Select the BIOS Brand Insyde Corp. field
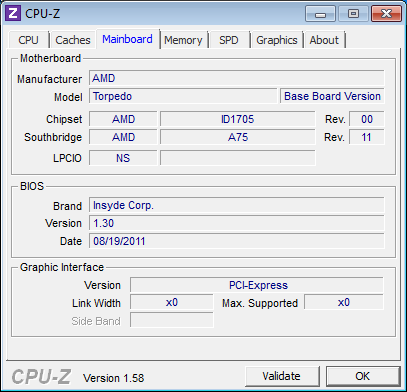 click(x=237, y=205)
